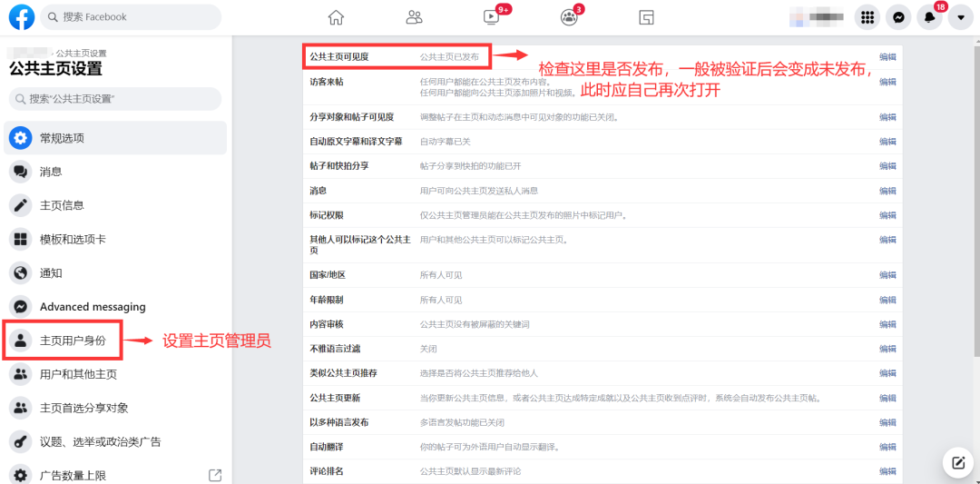The width and height of the screenshot is (980, 484).
Task: Open 用户和其他主页 sidebar item
Action: pos(115,374)
